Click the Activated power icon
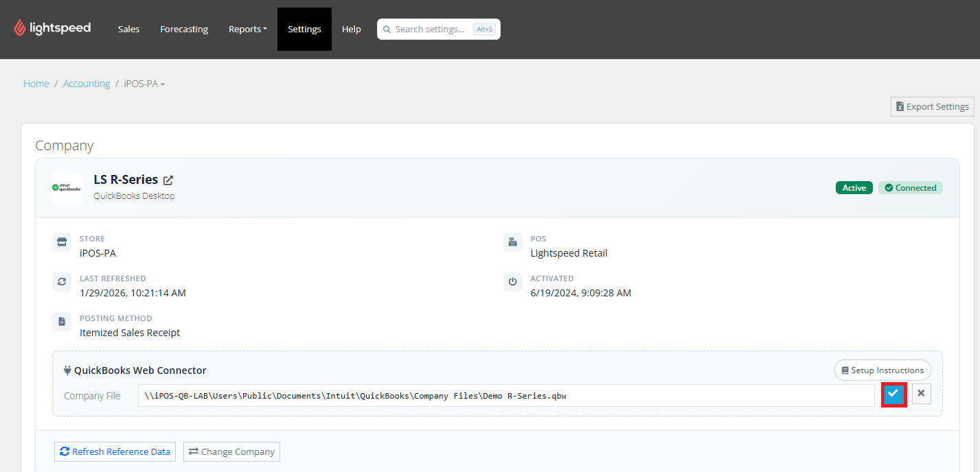The width and height of the screenshot is (980, 472). [513, 282]
